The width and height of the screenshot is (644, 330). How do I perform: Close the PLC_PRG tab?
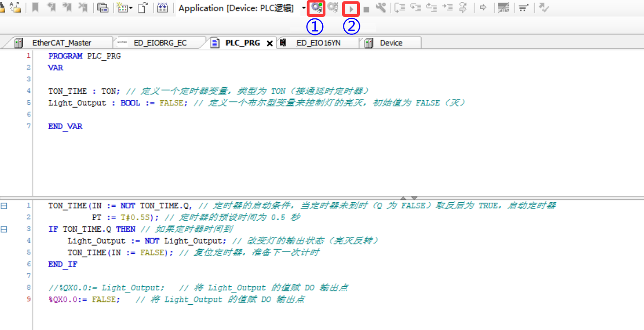click(270, 43)
